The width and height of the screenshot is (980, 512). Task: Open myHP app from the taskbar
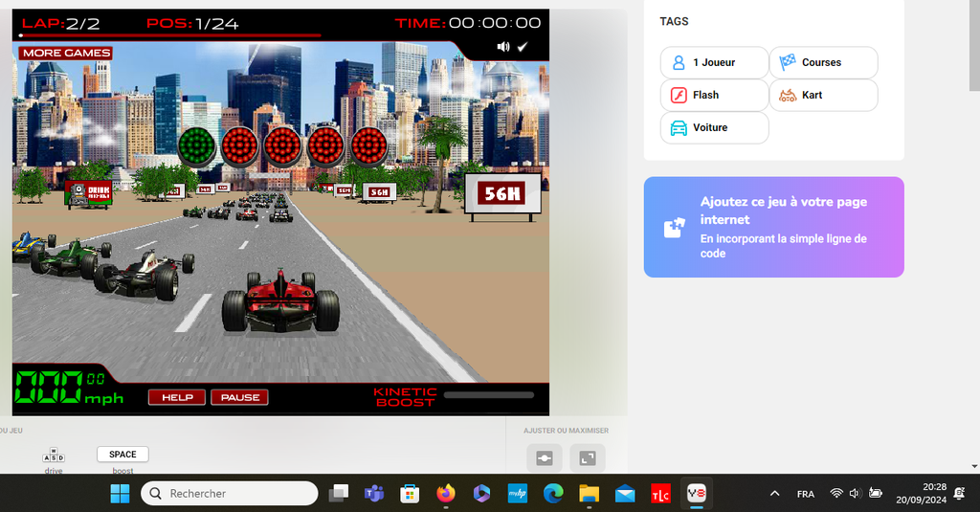(517, 493)
